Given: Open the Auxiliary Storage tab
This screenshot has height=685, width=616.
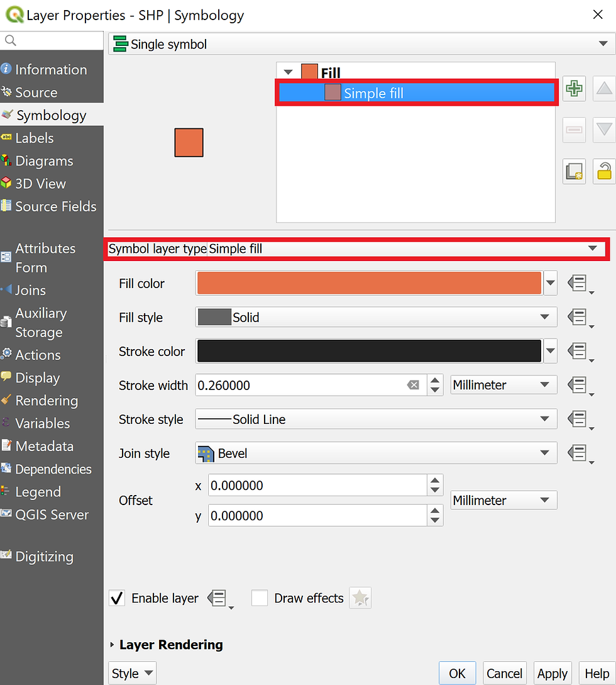Looking at the screenshot, I should [x=52, y=323].
